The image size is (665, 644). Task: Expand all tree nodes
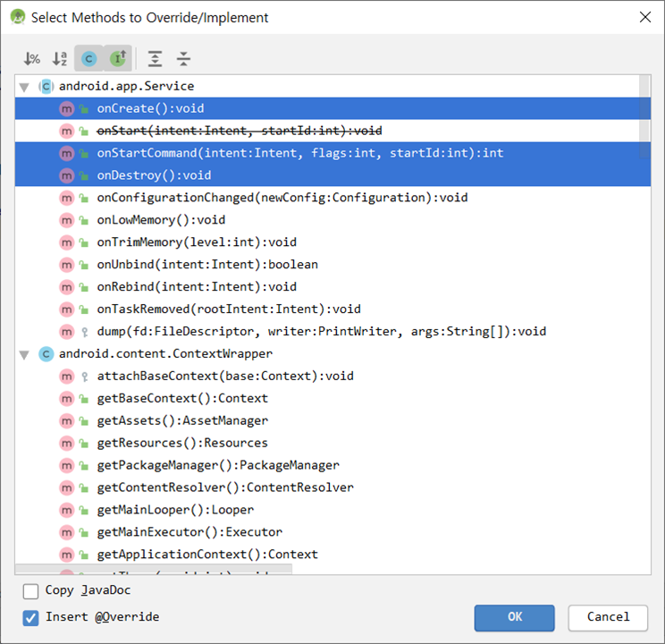coord(156,58)
